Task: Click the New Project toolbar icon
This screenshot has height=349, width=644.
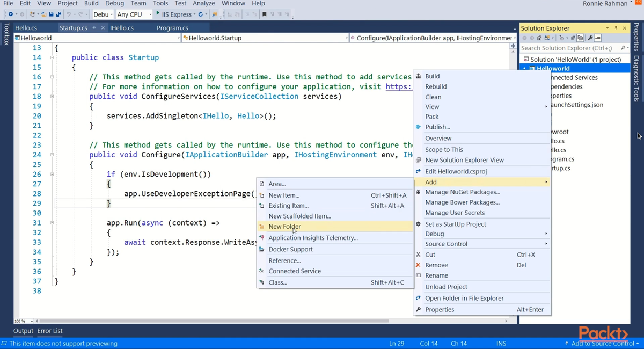Action: [32, 14]
